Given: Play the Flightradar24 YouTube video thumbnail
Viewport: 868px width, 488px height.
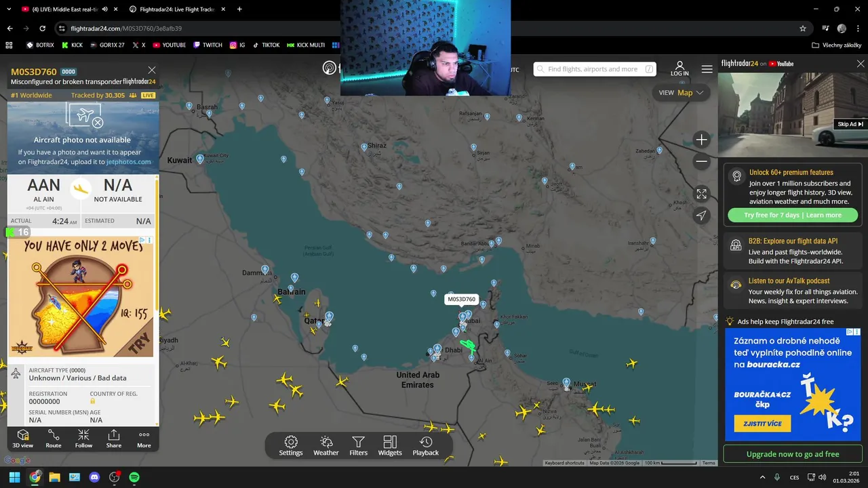Looking at the screenshot, I should (793, 115).
